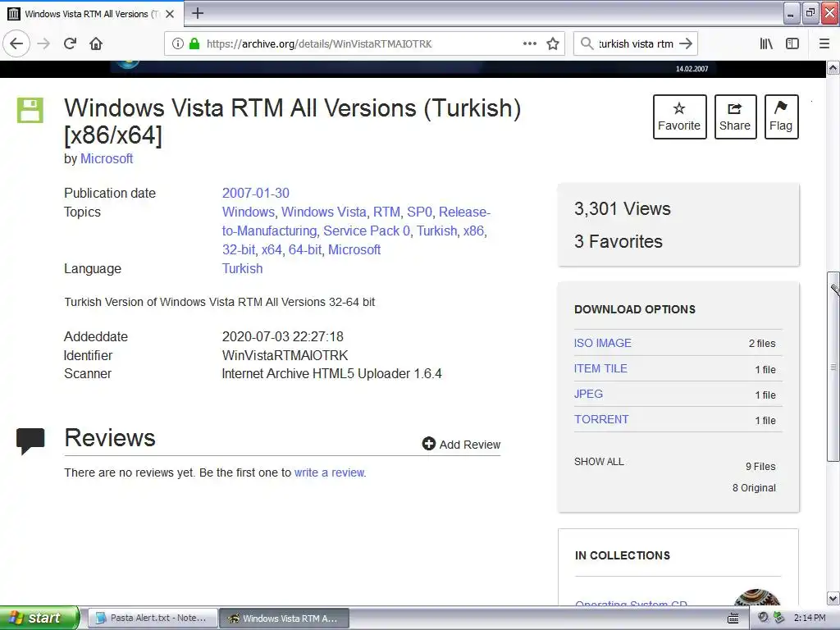Click the 2007-01-30 publication date link

[256, 193]
